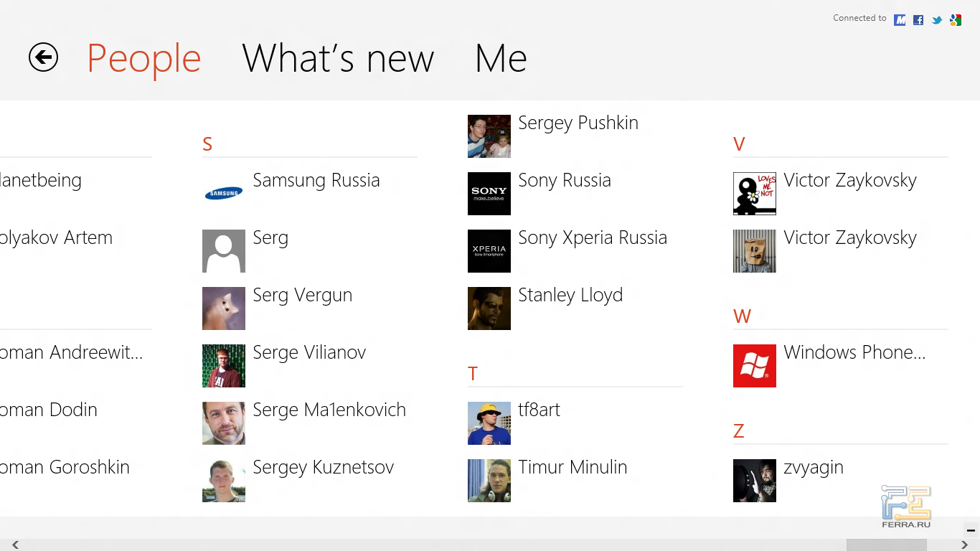Open contact Serge Vilianov
This screenshot has height=551, width=980.
pyautogui.click(x=309, y=352)
